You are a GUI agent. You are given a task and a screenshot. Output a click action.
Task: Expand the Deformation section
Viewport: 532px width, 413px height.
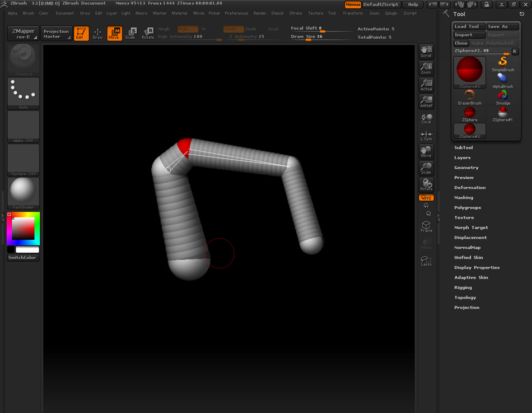click(x=469, y=188)
